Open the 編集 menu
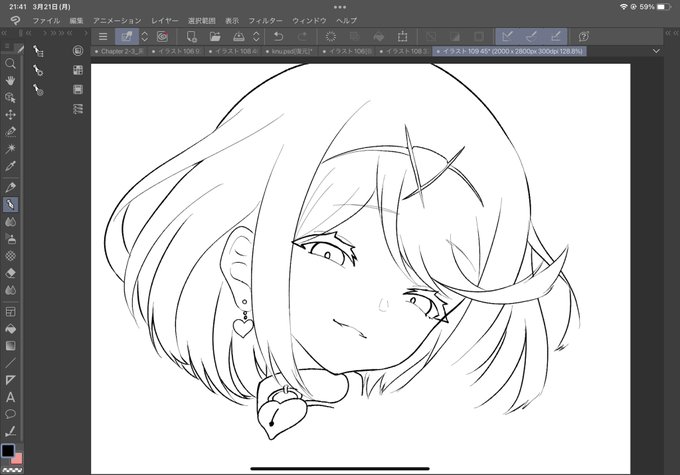This screenshot has width=680, height=475. point(76,20)
